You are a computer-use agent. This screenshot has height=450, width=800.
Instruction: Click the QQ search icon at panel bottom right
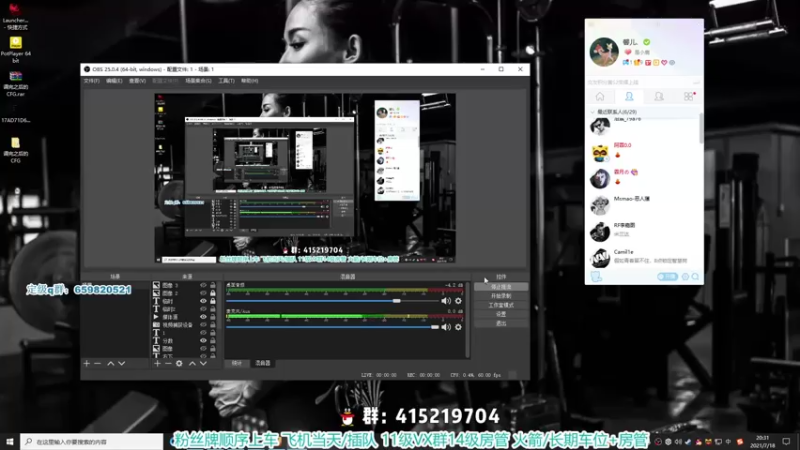click(x=695, y=277)
